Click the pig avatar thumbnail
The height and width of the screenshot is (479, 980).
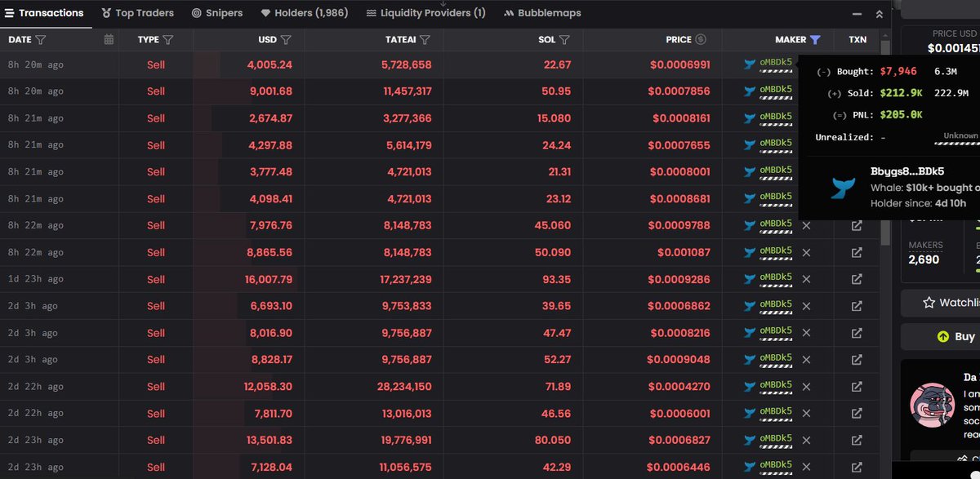coord(933,406)
